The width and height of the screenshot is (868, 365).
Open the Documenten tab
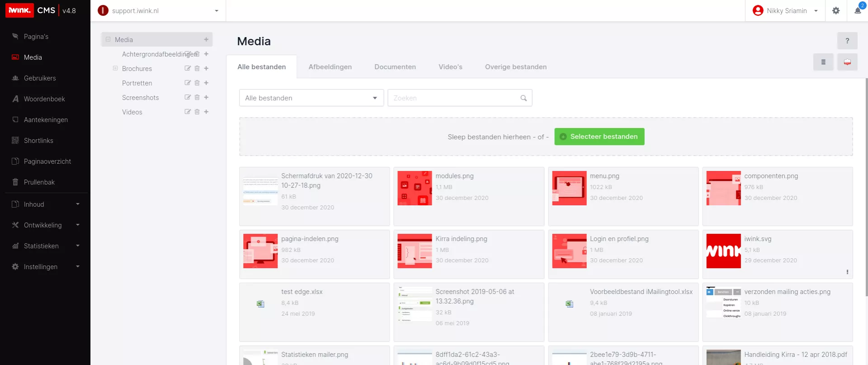[x=395, y=67]
